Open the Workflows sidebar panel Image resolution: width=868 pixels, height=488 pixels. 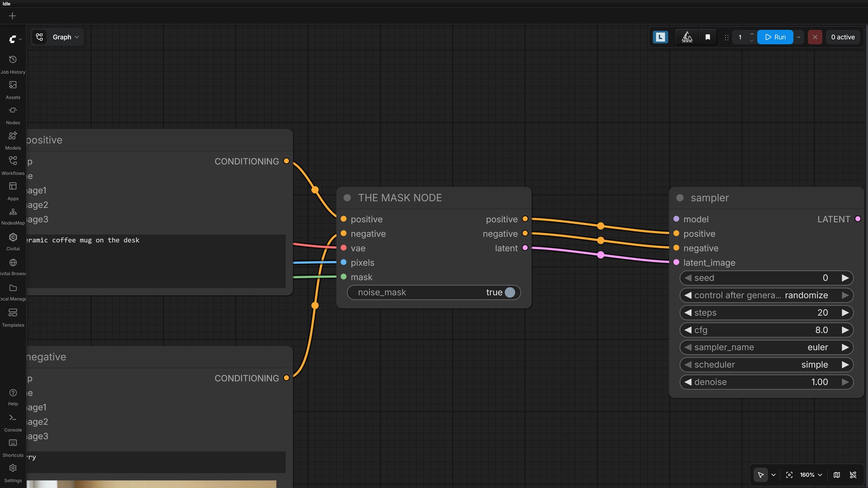tap(13, 166)
